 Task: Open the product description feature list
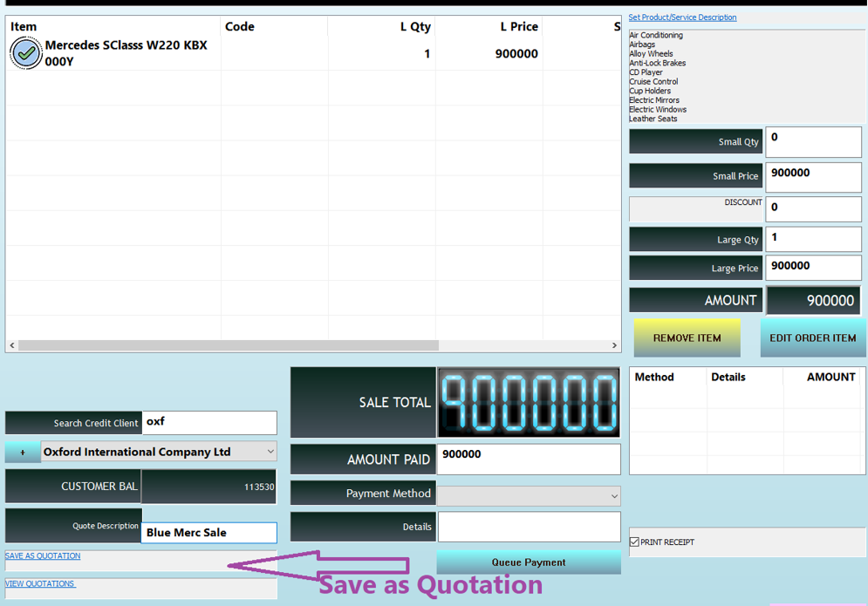(743, 77)
